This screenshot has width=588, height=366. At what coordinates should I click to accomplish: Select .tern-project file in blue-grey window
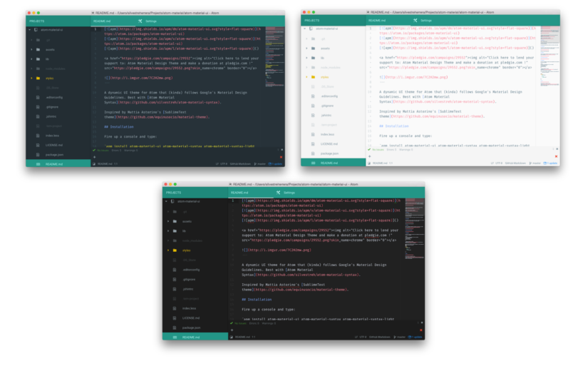pyautogui.click(x=54, y=126)
